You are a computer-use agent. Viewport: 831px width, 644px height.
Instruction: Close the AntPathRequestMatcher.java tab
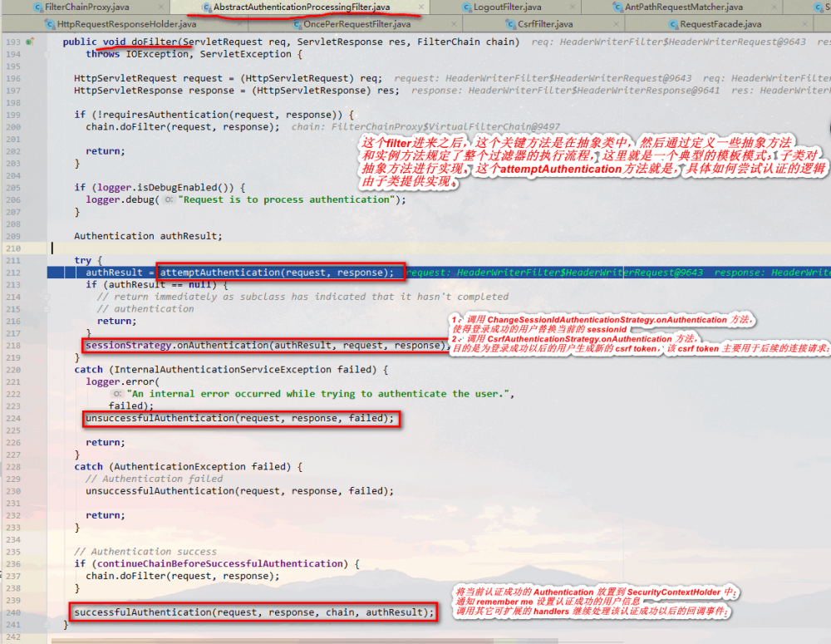click(774, 7)
